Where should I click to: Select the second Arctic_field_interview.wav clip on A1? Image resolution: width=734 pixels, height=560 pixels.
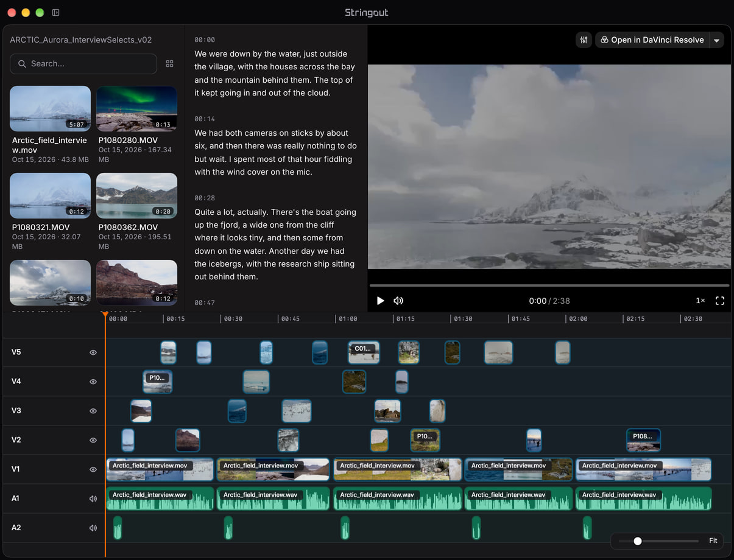pos(273,499)
